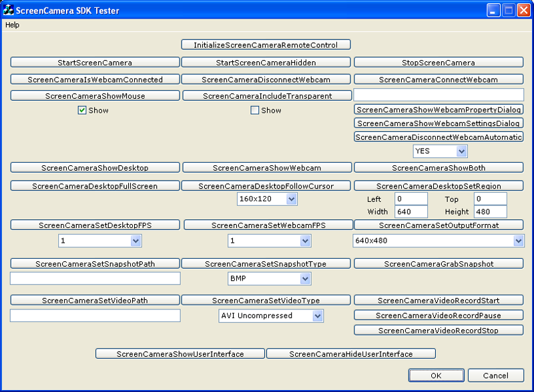Pause recording via ScreenCameraVideoRecordPause
Image resolution: width=534 pixels, height=392 pixels.
point(439,315)
